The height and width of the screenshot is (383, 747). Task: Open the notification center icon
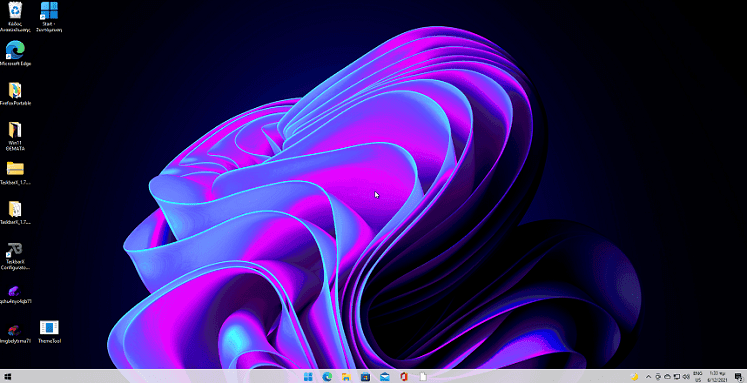point(738,377)
